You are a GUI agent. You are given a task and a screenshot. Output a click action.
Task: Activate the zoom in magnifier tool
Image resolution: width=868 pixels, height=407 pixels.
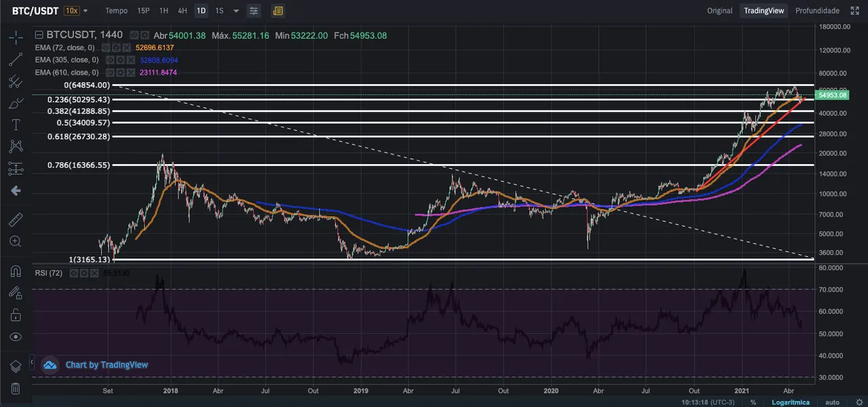[x=16, y=241]
